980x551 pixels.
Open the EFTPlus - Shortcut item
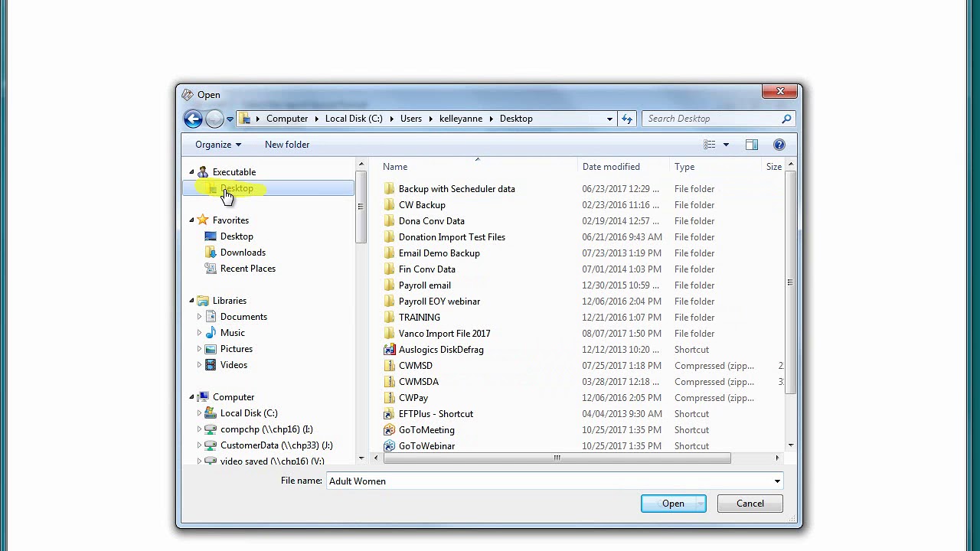pyautogui.click(x=436, y=413)
